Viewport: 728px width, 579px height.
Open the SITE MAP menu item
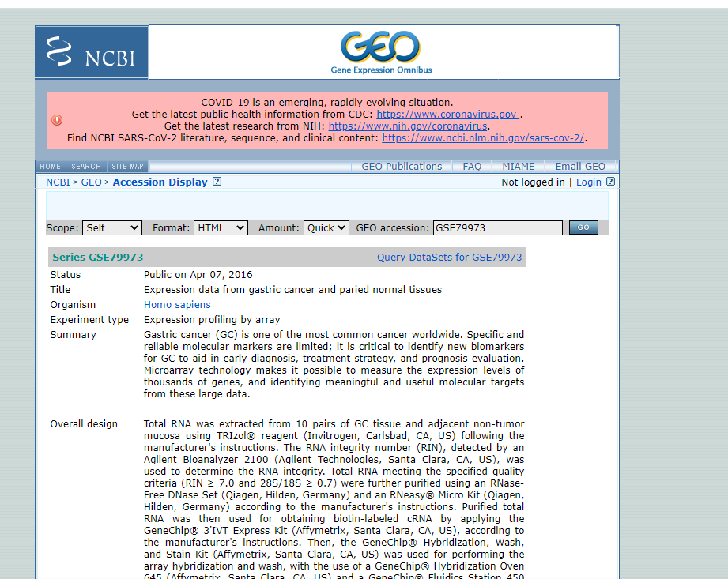(127, 166)
